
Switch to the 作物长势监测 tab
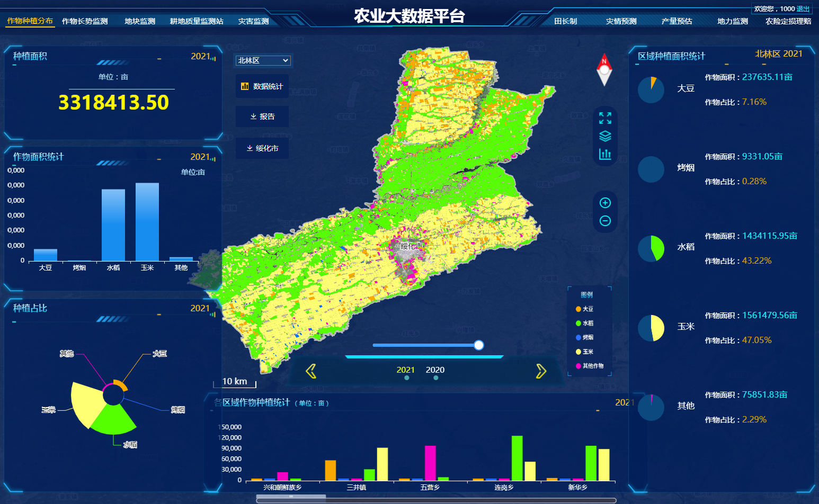tap(85, 21)
